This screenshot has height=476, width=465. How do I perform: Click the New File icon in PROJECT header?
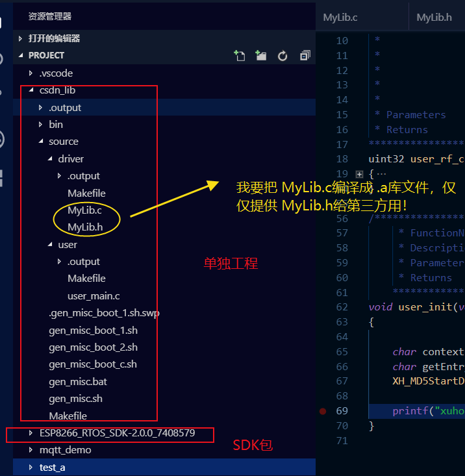tap(240, 56)
